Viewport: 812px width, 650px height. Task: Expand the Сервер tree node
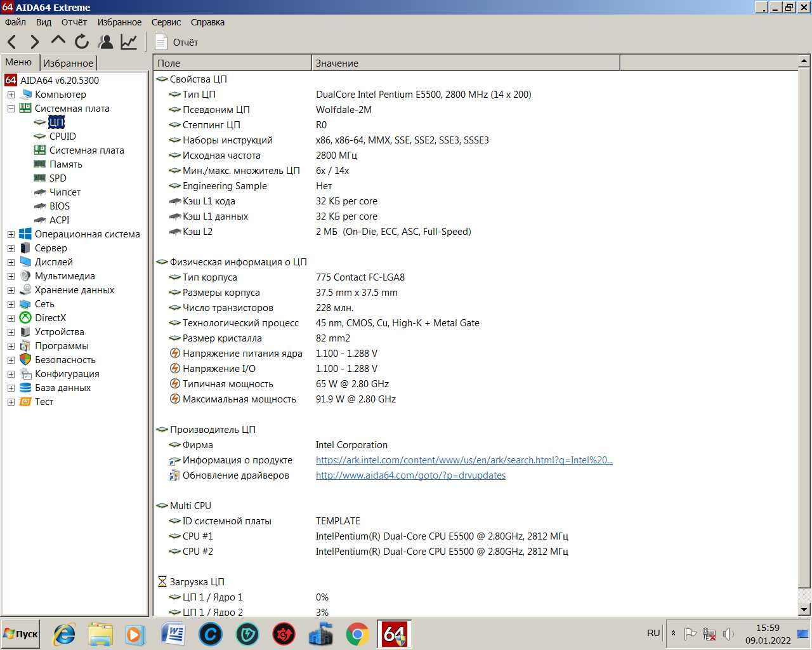point(11,248)
